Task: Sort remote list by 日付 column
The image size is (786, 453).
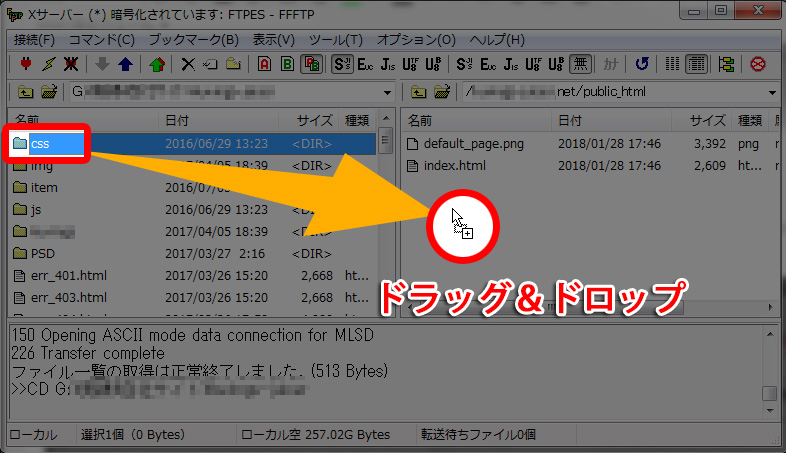Action: (x=611, y=120)
